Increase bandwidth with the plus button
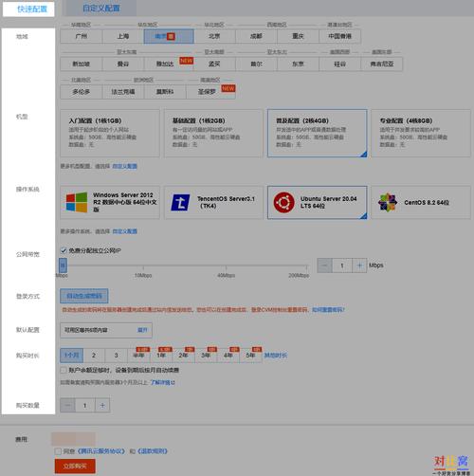This screenshot has width=474, height=476. [359, 265]
